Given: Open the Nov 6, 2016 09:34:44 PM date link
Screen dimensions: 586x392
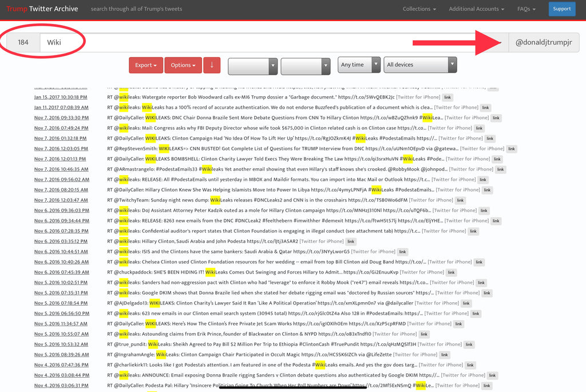Looking at the screenshot, I should pos(62,221).
